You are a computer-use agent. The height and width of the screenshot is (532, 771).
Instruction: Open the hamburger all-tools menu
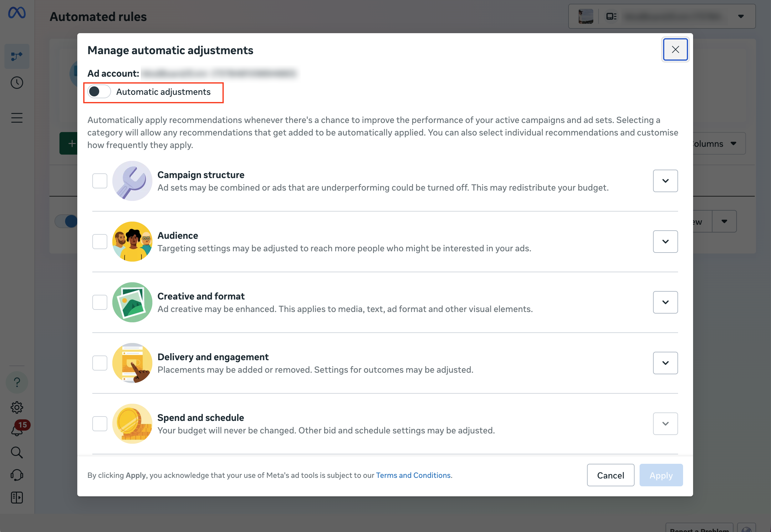click(x=17, y=118)
